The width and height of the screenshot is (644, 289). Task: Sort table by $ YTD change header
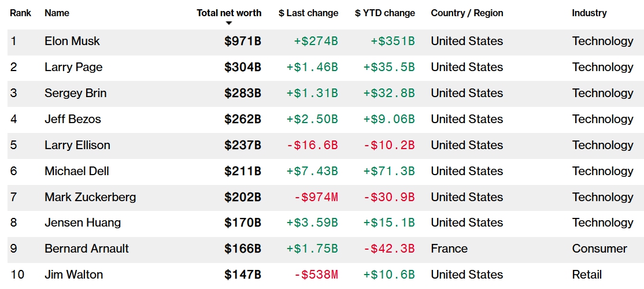[385, 13]
